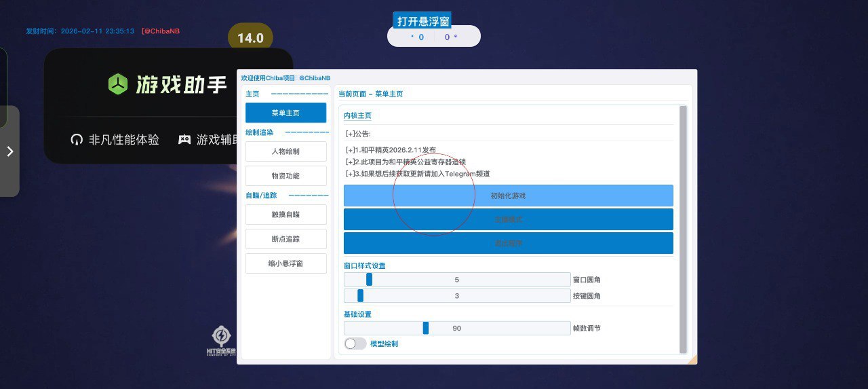The image size is (868, 389).
Task: Click the 非凡性能体验 gauge icon
Action: [77, 140]
